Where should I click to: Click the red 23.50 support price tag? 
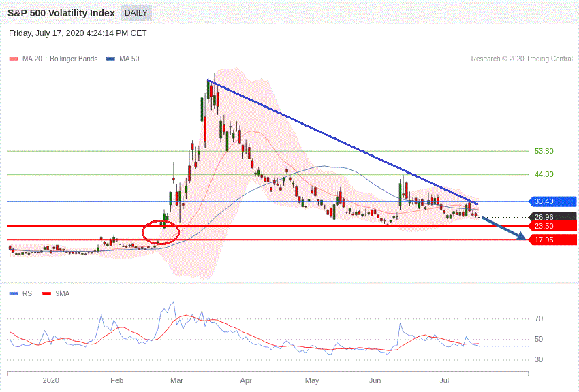coord(553,226)
